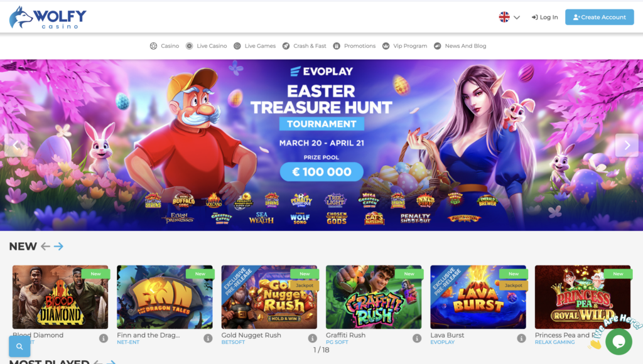This screenshot has width=643, height=364.
Task: Open the Promotions menu item
Action: click(354, 46)
